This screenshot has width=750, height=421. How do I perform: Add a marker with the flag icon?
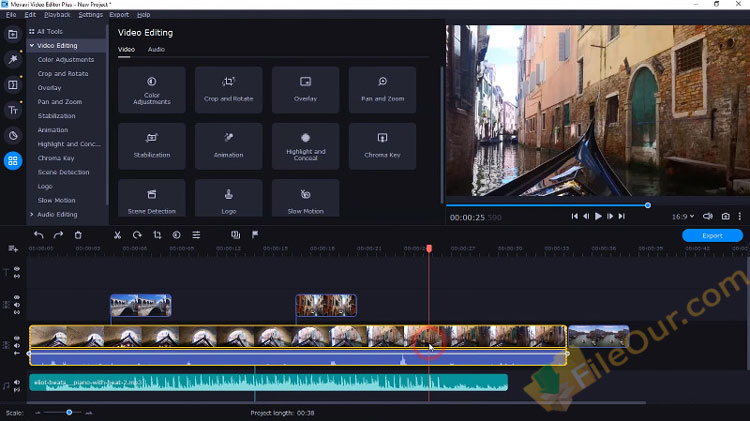(255, 234)
